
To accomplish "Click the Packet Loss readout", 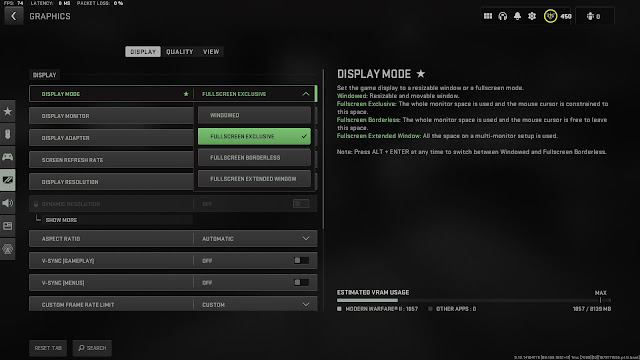I will tap(100, 3).
